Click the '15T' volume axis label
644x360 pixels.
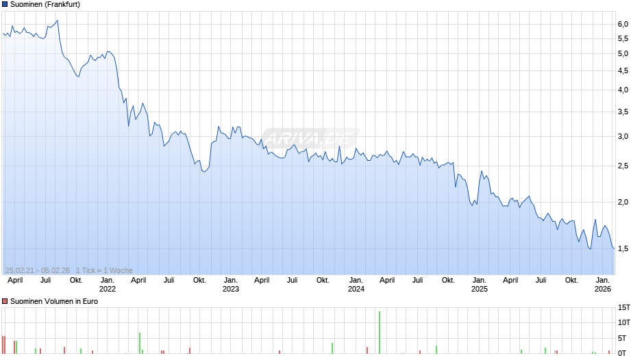pos(624,307)
